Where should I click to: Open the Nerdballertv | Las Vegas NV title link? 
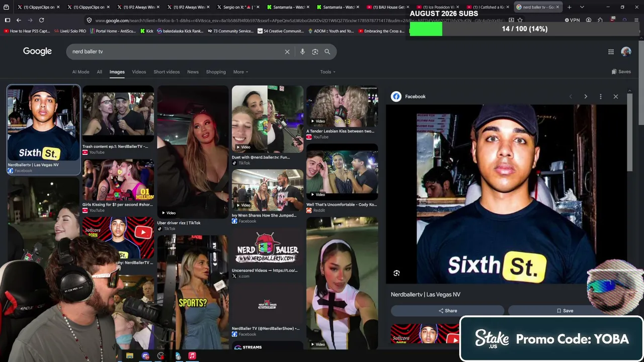[x=426, y=295]
